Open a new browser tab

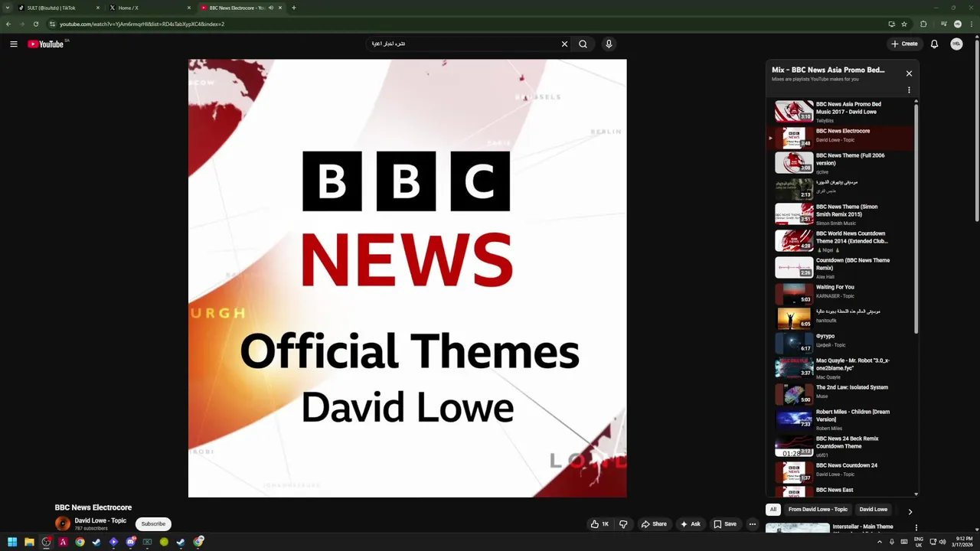click(294, 8)
